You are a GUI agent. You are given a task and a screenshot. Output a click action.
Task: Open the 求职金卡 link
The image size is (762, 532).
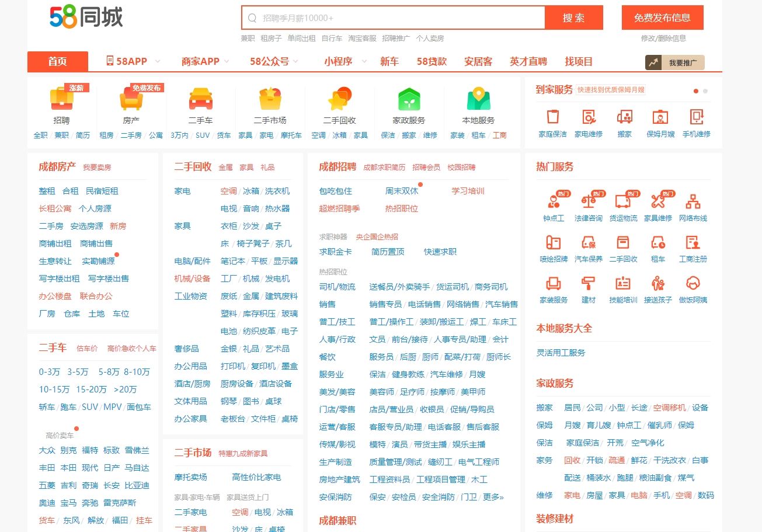pyautogui.click(x=335, y=252)
